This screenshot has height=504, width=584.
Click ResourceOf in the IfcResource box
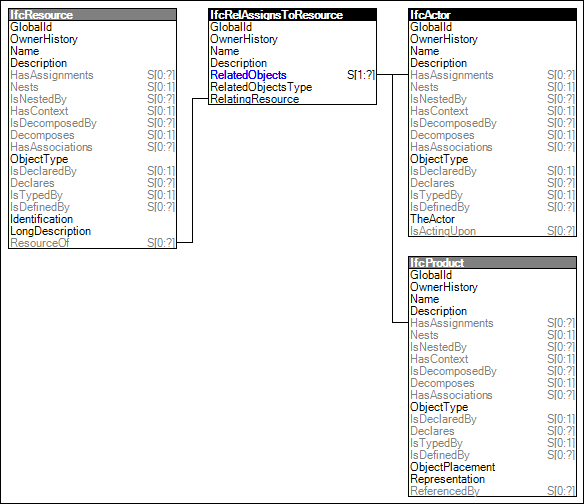click(39, 243)
